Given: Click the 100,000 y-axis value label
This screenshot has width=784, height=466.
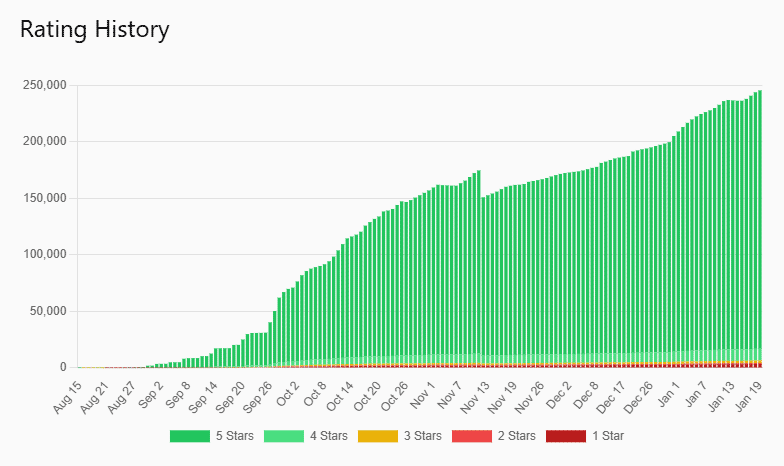Looking at the screenshot, I should click(x=43, y=254).
